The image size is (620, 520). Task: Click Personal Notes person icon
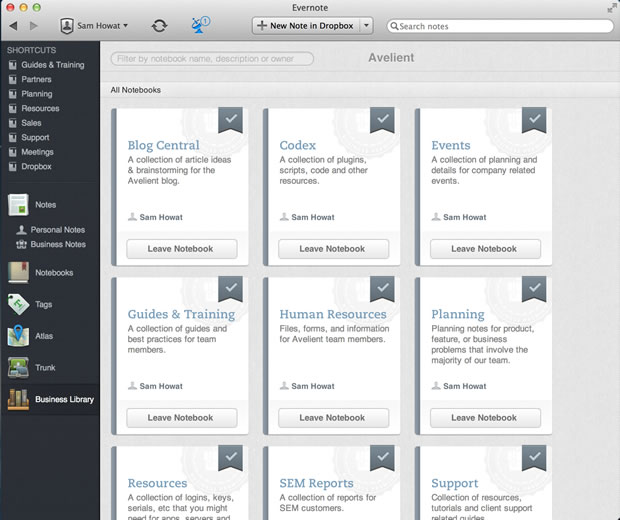(21, 230)
